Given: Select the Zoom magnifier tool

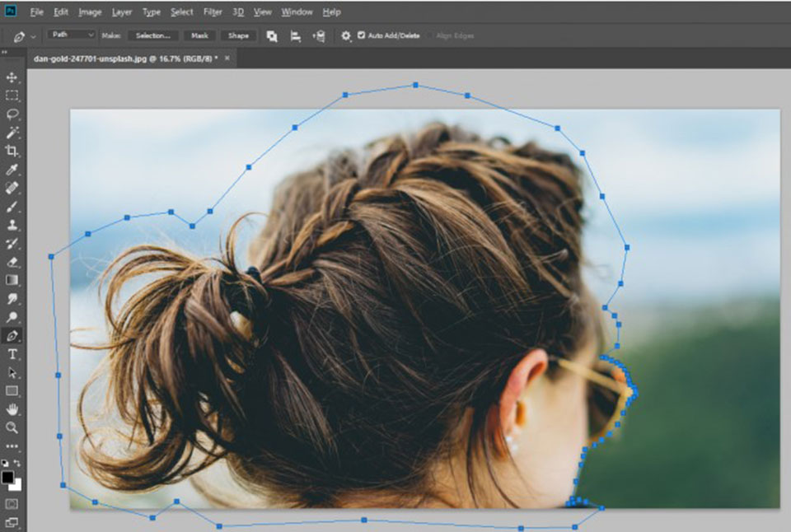Looking at the screenshot, I should (x=12, y=427).
